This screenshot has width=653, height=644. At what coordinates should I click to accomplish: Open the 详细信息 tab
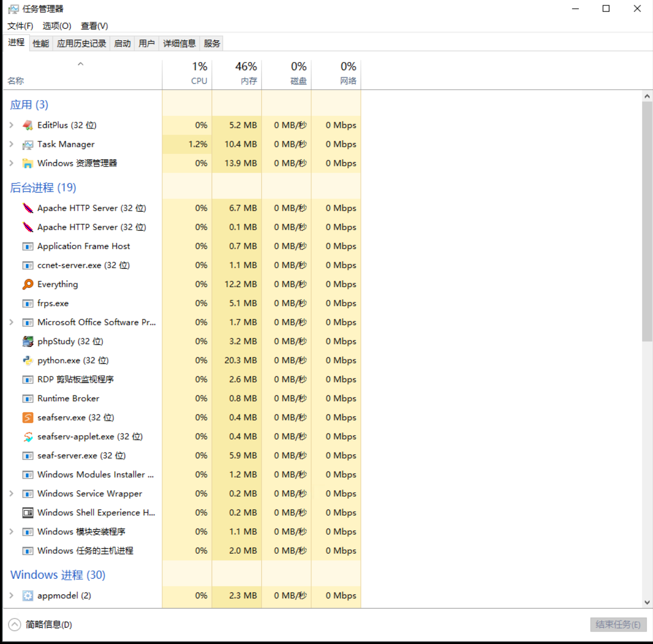click(x=179, y=44)
